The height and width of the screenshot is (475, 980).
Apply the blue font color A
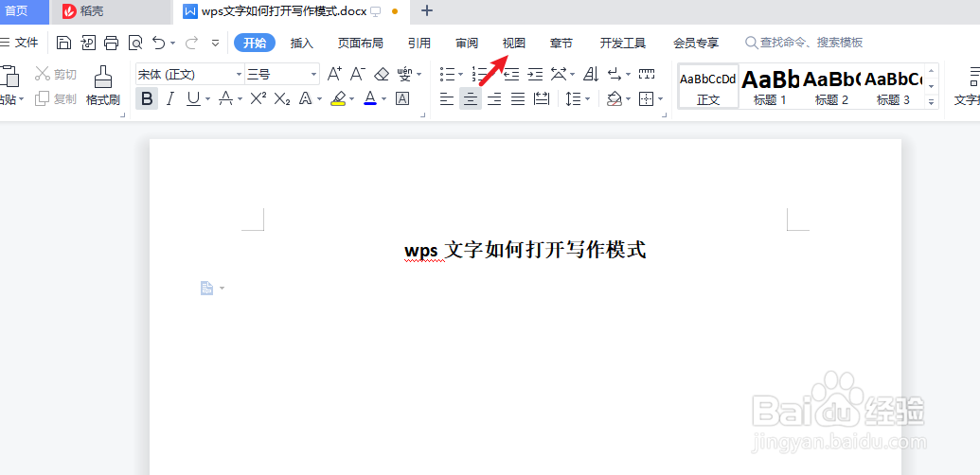click(370, 98)
